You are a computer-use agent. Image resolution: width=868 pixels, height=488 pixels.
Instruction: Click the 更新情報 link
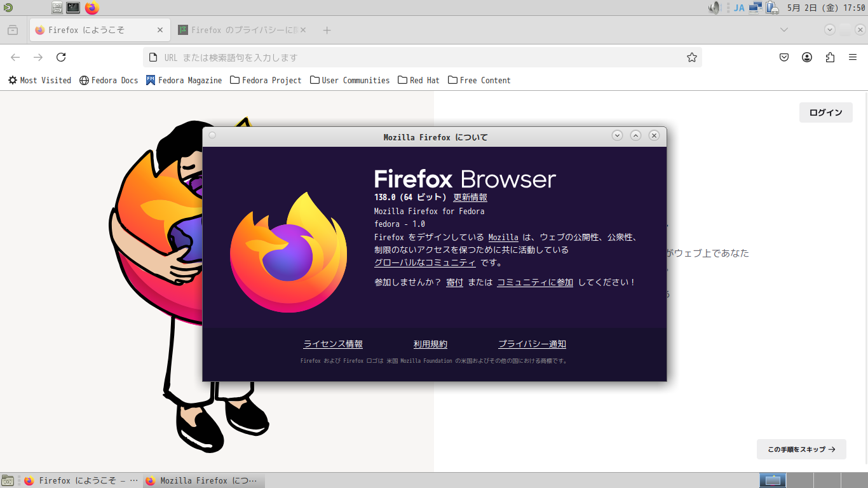[x=470, y=197]
